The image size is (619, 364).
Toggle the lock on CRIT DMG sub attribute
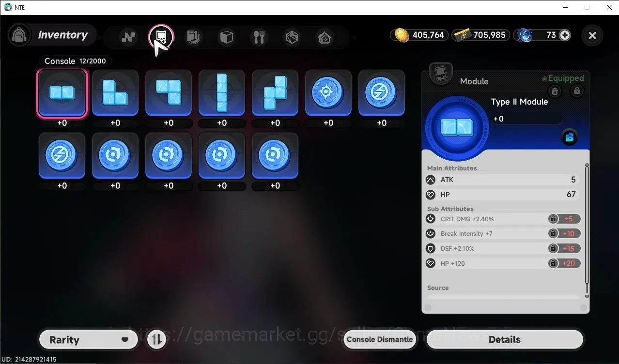click(x=553, y=219)
